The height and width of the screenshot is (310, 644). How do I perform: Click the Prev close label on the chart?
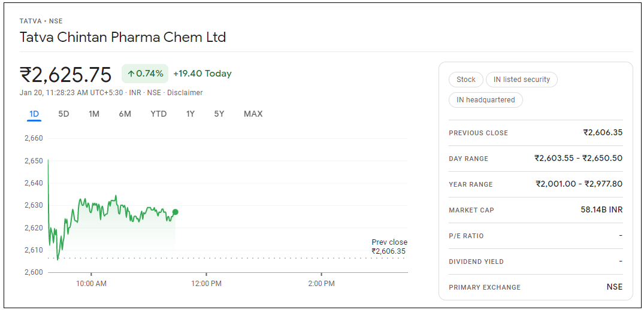(389, 242)
